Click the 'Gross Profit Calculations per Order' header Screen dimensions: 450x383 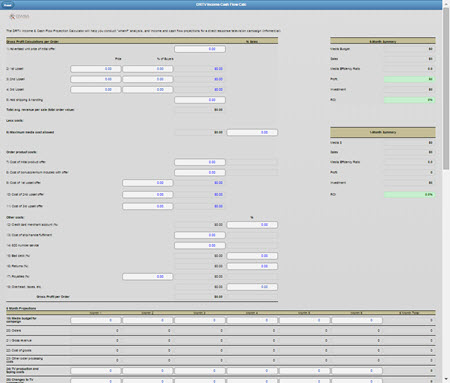[33, 42]
